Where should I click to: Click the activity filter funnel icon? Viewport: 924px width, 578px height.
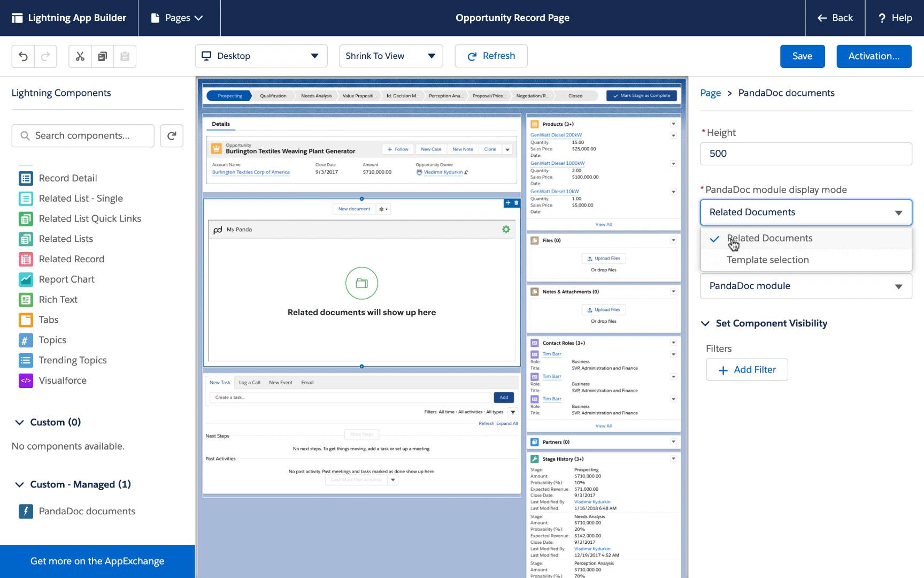coord(513,412)
